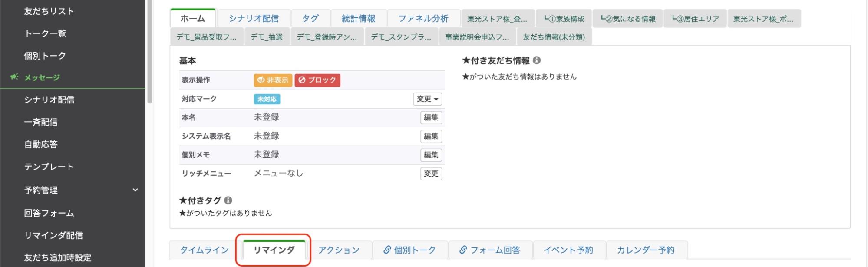Viewport: 868px width, 267px height.
Task: Click the 未対応 status badge
Action: [267, 99]
